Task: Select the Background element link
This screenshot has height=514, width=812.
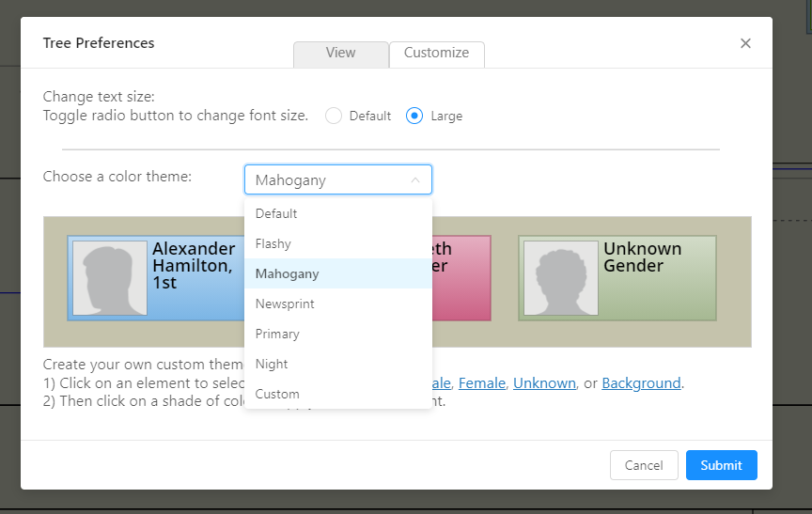Action: [641, 383]
